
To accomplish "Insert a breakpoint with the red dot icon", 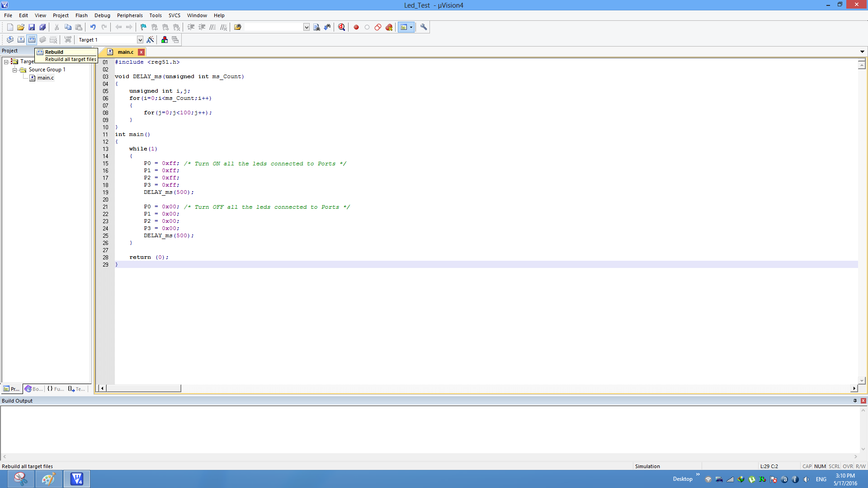I will point(356,27).
